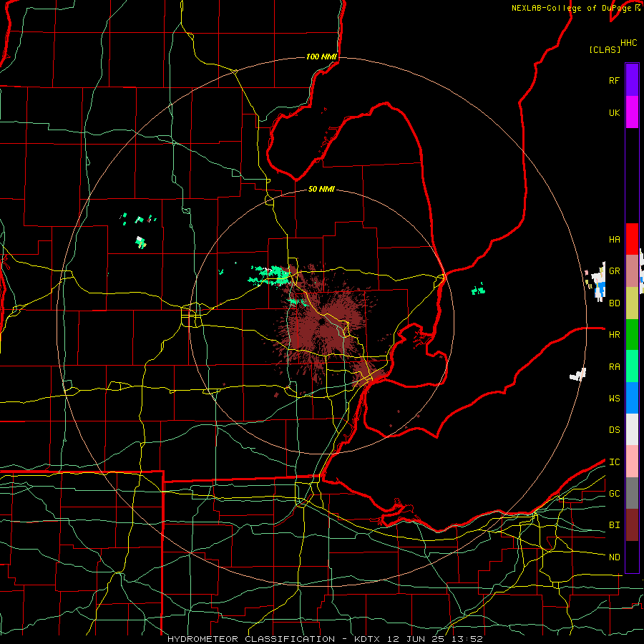This screenshot has height=644, width=644.
Task: Click the white DS legend swatch
Action: 632,429
